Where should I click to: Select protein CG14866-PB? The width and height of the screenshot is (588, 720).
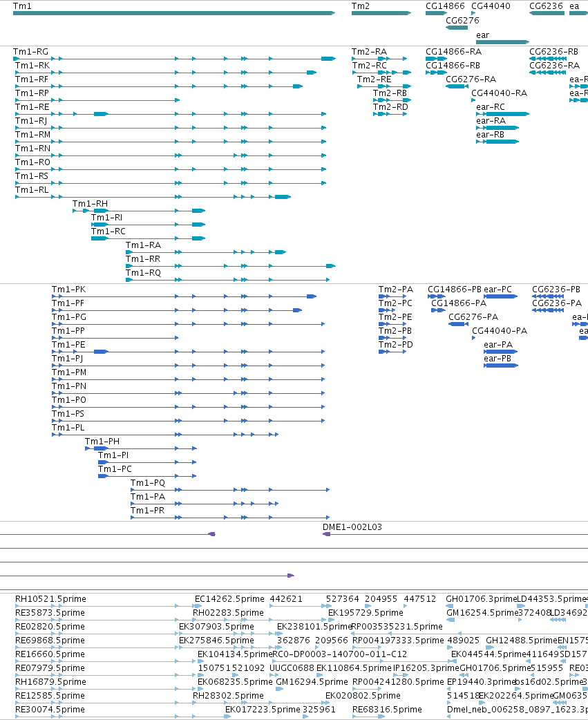pos(437,296)
